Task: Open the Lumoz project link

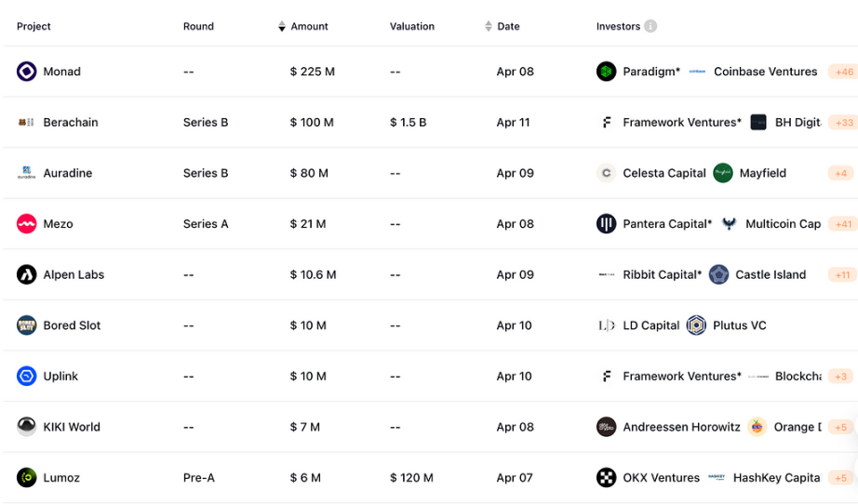Action: (x=61, y=478)
